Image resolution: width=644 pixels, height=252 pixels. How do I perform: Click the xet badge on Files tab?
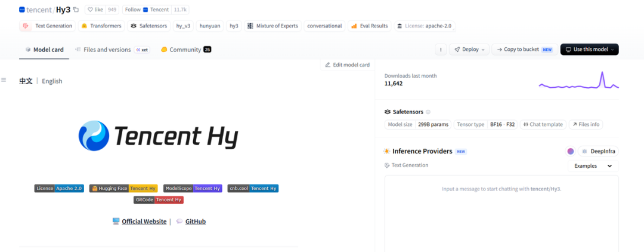click(x=142, y=50)
